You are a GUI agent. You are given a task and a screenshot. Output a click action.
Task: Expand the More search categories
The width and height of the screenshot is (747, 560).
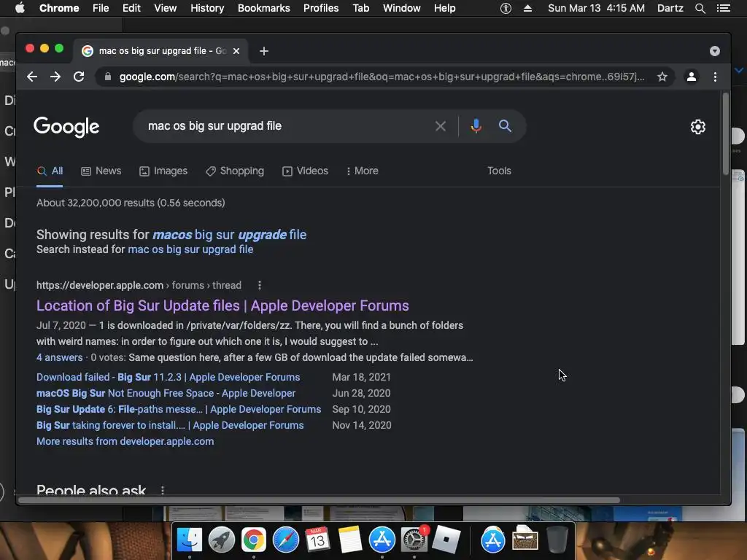coord(363,171)
